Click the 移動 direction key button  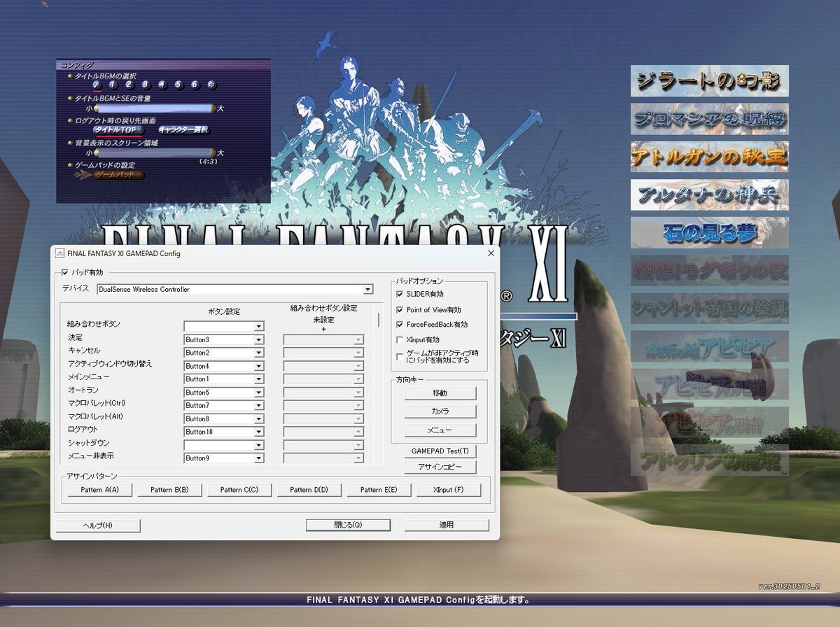click(x=440, y=393)
